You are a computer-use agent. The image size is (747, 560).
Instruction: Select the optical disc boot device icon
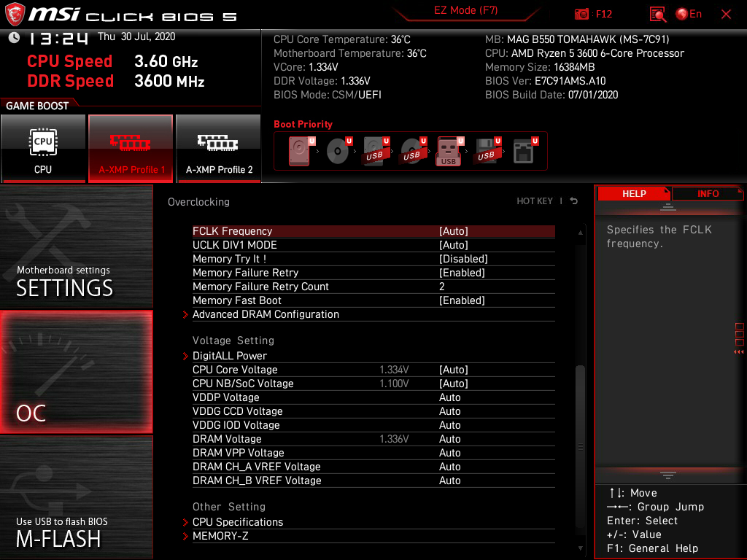click(338, 151)
